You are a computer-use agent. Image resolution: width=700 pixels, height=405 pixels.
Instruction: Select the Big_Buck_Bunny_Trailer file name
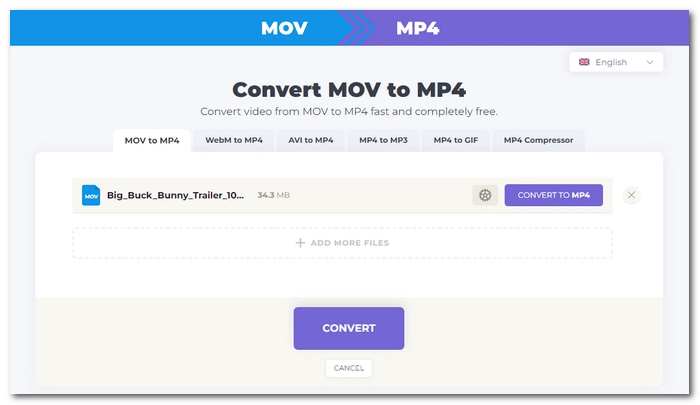pyautogui.click(x=175, y=195)
